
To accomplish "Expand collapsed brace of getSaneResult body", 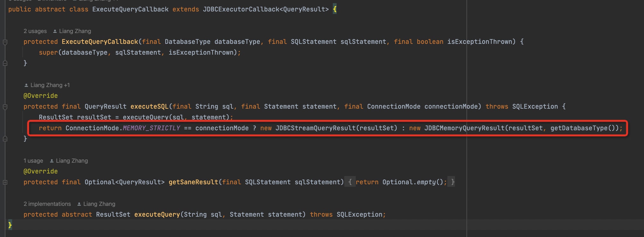I will 350,182.
